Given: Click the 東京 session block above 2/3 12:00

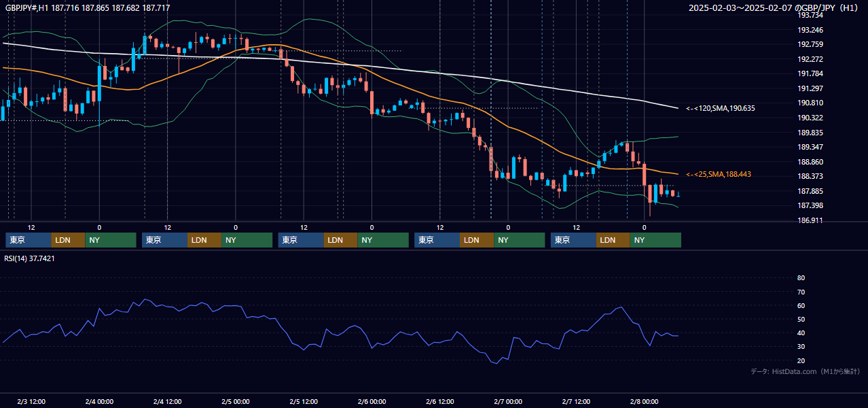Looking at the screenshot, I should pos(29,240).
